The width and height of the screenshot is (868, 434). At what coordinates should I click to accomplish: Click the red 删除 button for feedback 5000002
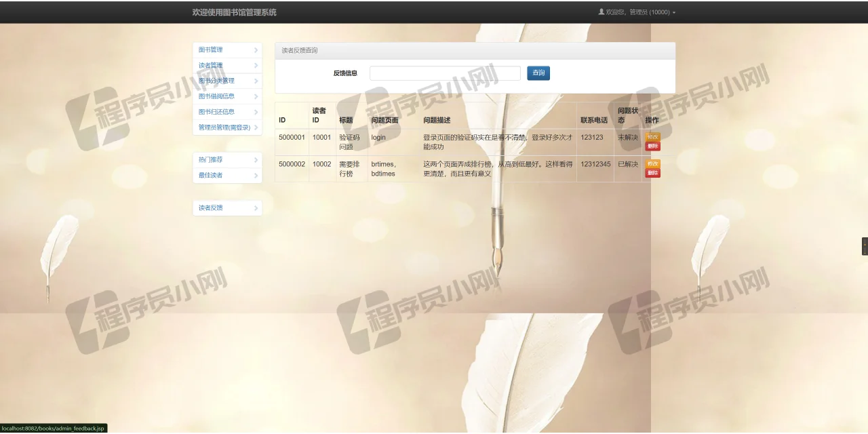click(x=652, y=172)
